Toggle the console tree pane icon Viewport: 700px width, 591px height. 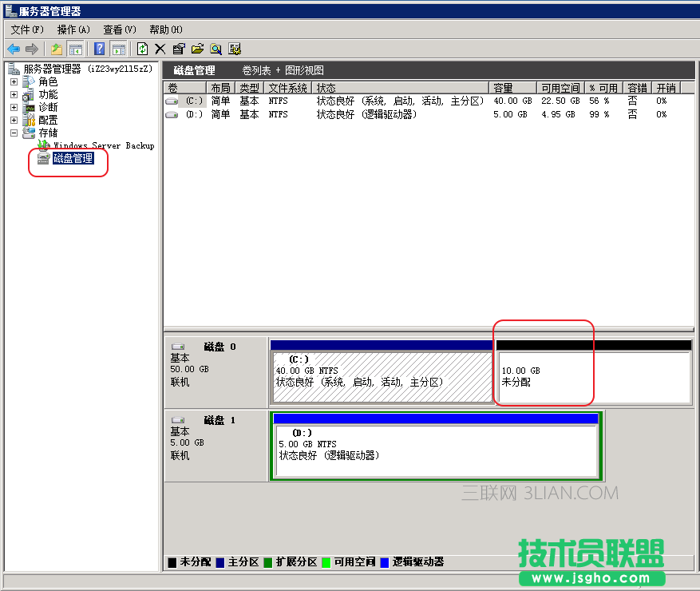(75, 49)
